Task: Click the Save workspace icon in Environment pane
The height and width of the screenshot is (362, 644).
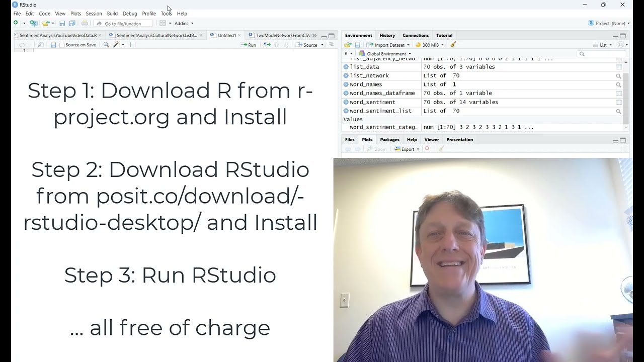Action: point(358,45)
